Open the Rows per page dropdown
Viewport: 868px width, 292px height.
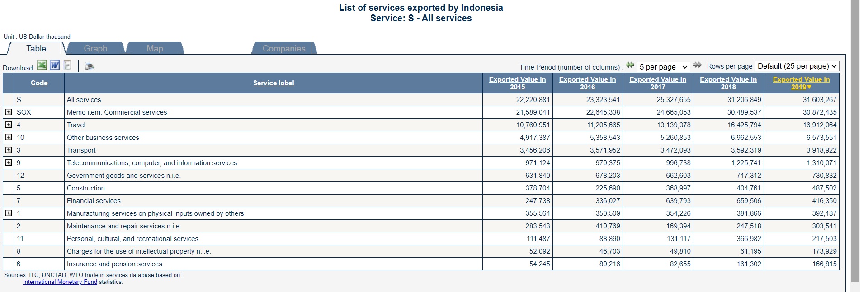coord(797,66)
